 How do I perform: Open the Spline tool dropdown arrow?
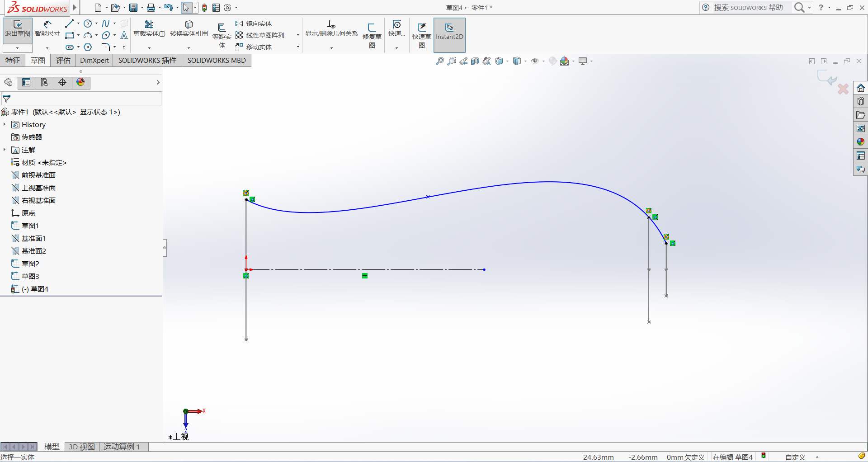click(114, 24)
